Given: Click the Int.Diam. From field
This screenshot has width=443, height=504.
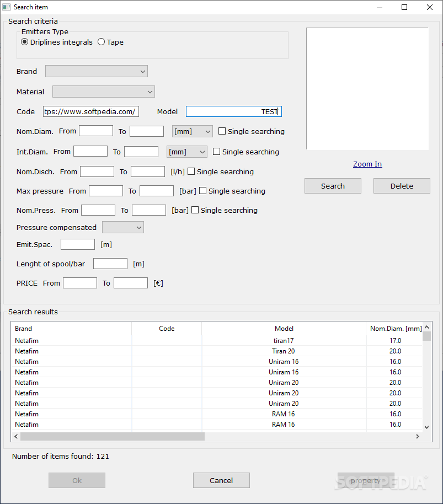Looking at the screenshot, I should point(90,151).
